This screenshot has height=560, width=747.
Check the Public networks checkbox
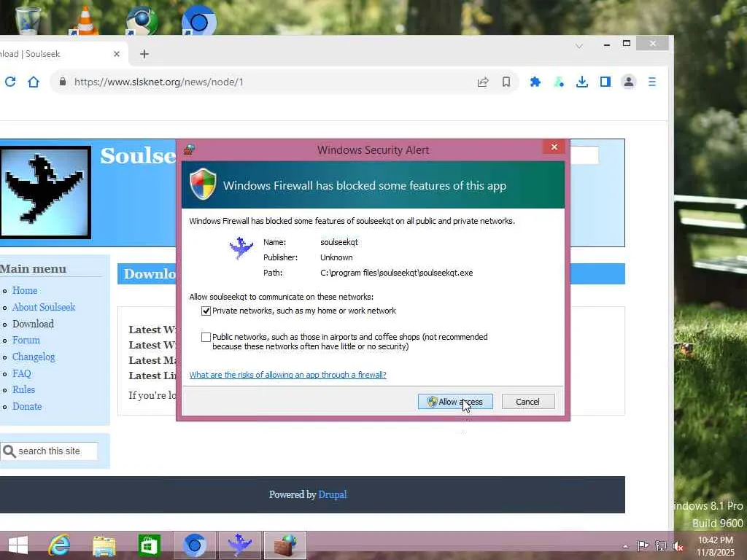(x=206, y=337)
